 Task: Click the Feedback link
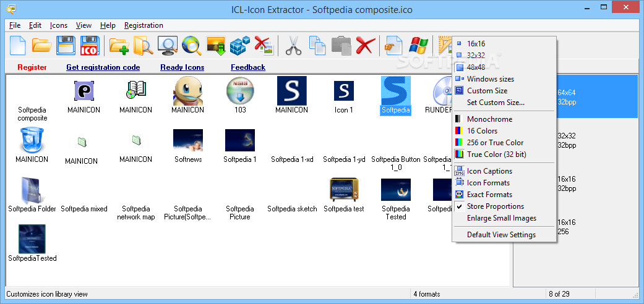click(x=248, y=67)
